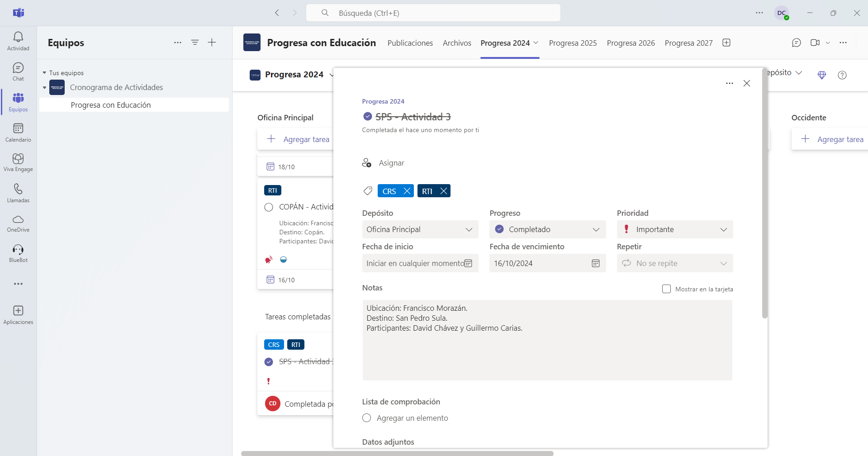868x456 pixels.
Task: Open Aplicaciones store icon
Action: tap(18, 315)
